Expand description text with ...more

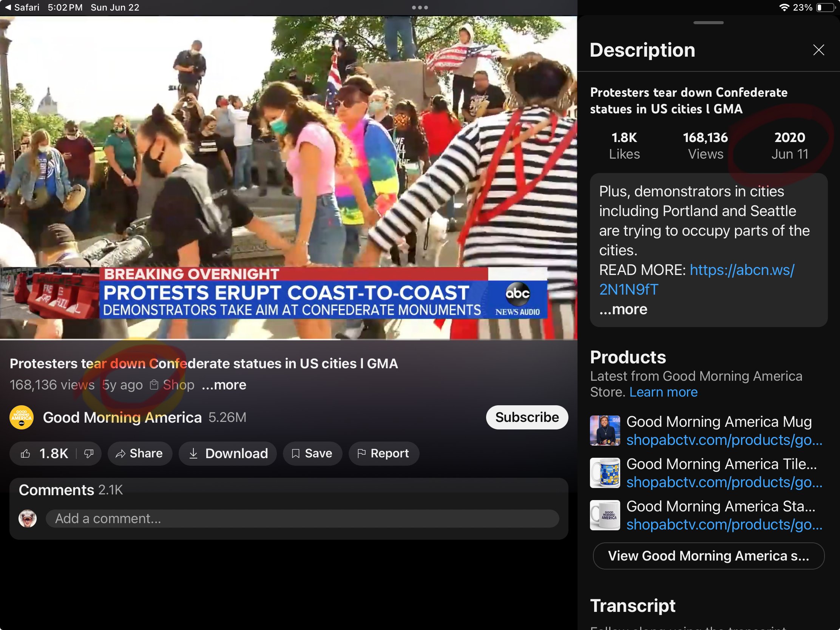coord(623,309)
